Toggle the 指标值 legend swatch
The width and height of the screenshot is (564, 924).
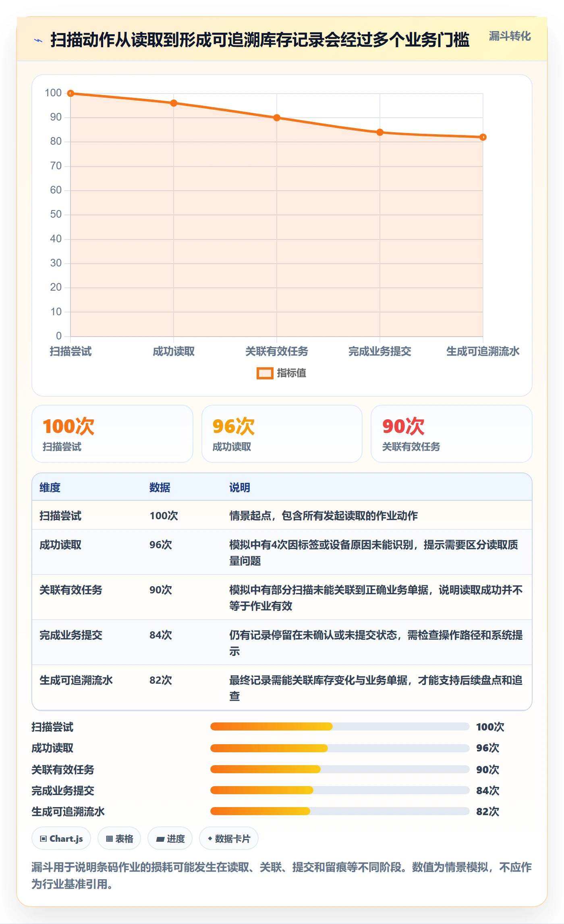click(x=265, y=373)
